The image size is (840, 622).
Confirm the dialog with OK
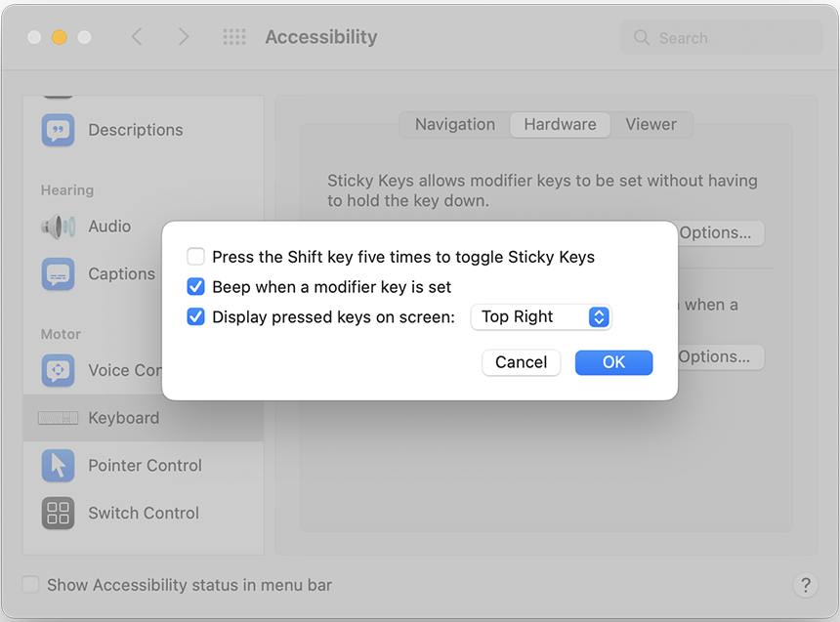click(613, 362)
